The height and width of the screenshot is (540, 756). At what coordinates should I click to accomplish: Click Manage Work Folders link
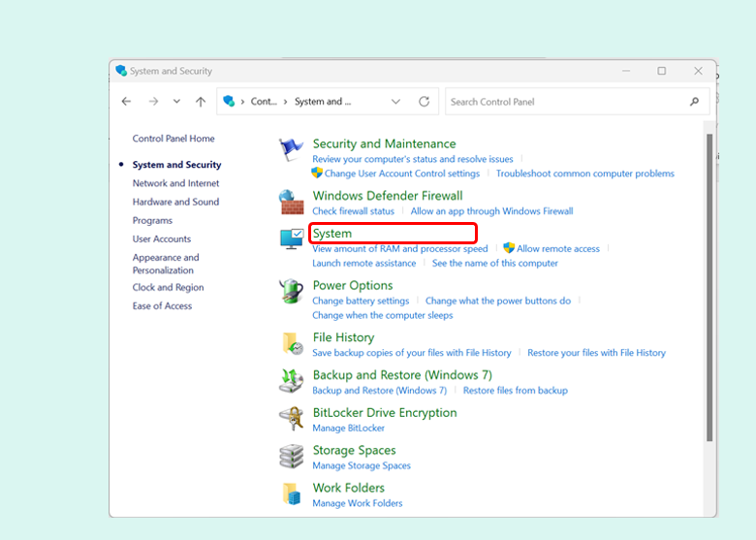click(358, 503)
